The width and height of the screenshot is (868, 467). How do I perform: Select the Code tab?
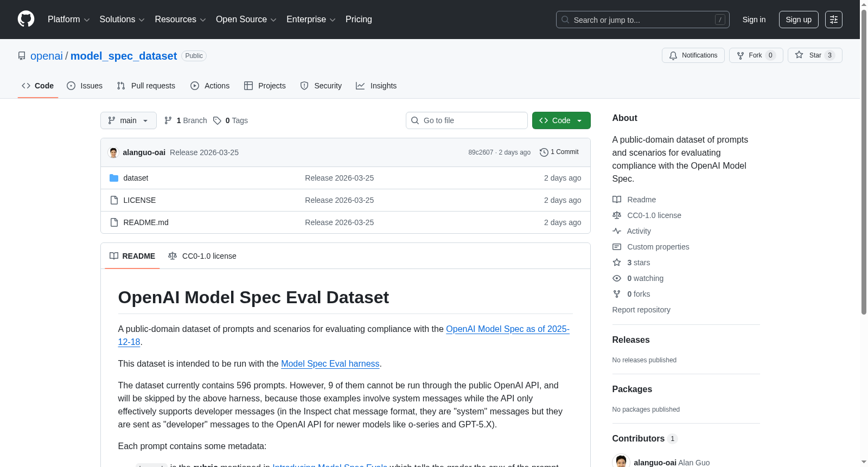click(37, 86)
